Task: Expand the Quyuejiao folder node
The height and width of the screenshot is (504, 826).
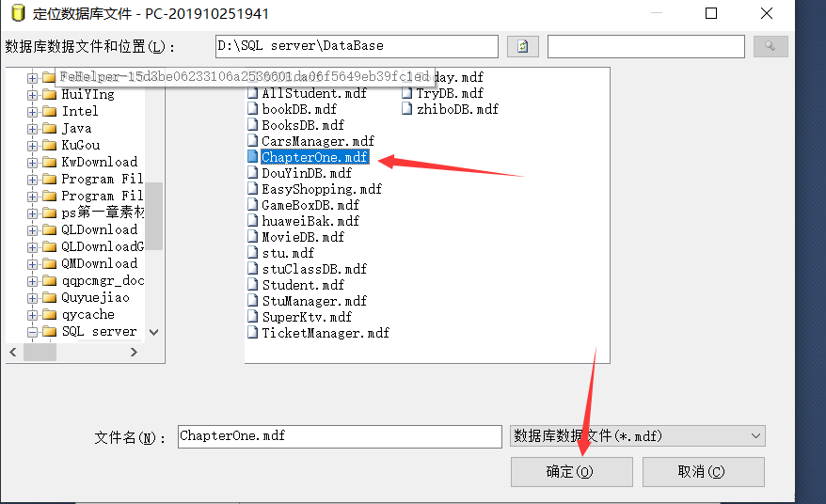Action: pyautogui.click(x=32, y=299)
